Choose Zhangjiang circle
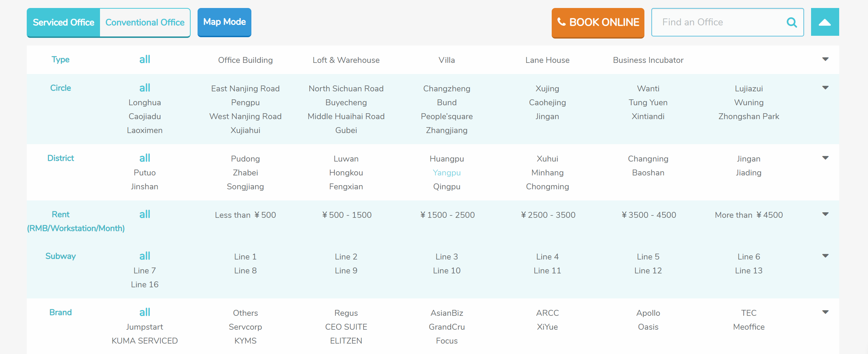Viewport: 868px width, 354px height. [x=447, y=130]
